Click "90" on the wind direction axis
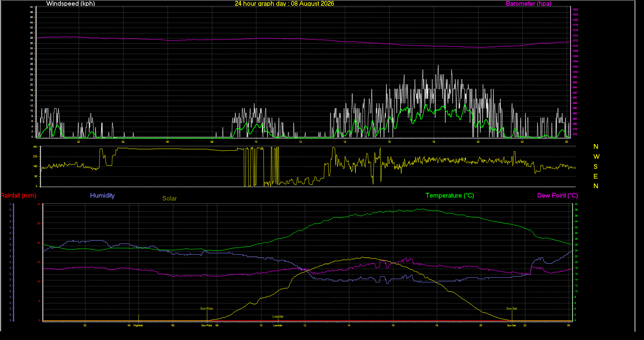 [x=36, y=177]
